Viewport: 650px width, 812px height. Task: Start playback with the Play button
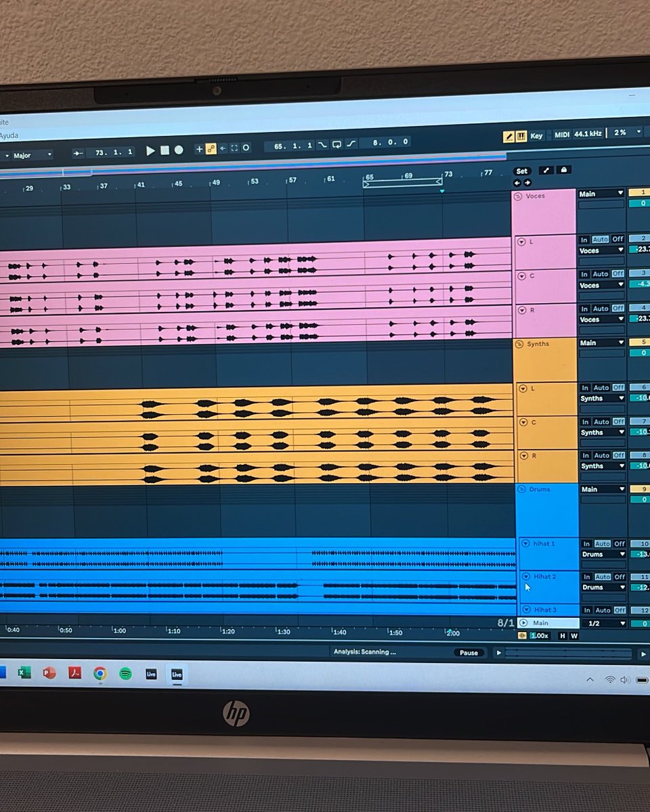150,150
